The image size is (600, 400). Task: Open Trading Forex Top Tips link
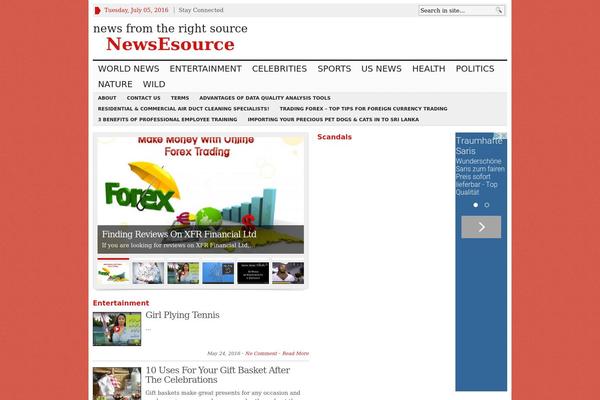click(x=364, y=109)
